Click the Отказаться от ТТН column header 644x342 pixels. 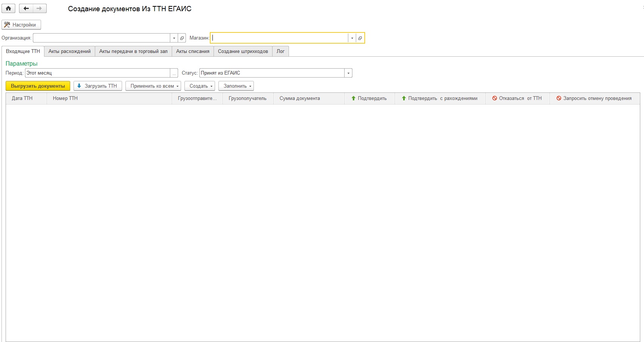click(517, 98)
